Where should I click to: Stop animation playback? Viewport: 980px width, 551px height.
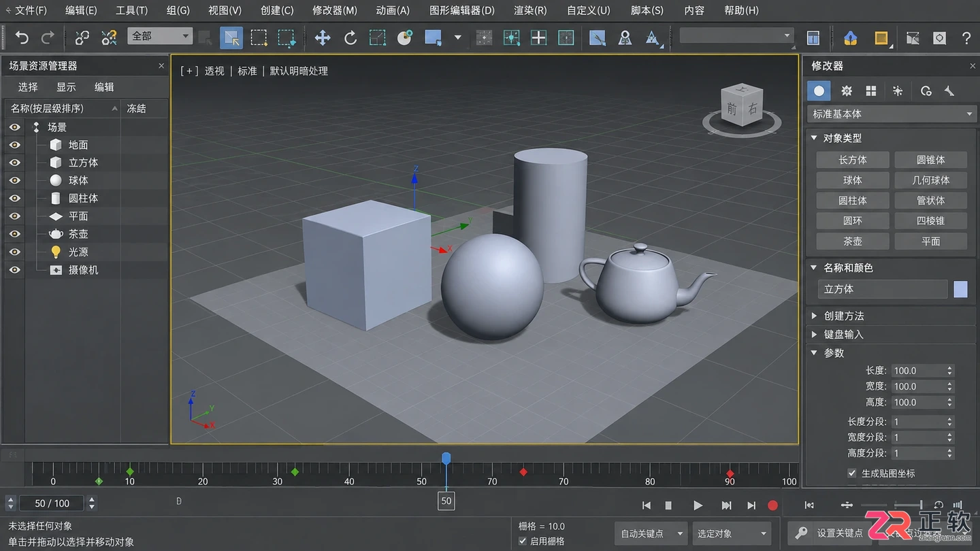pos(668,505)
